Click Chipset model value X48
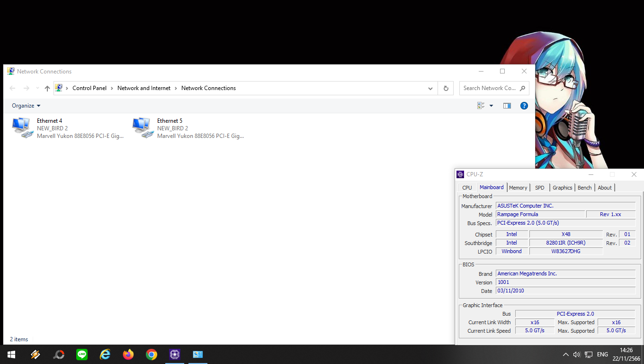 pos(566,234)
